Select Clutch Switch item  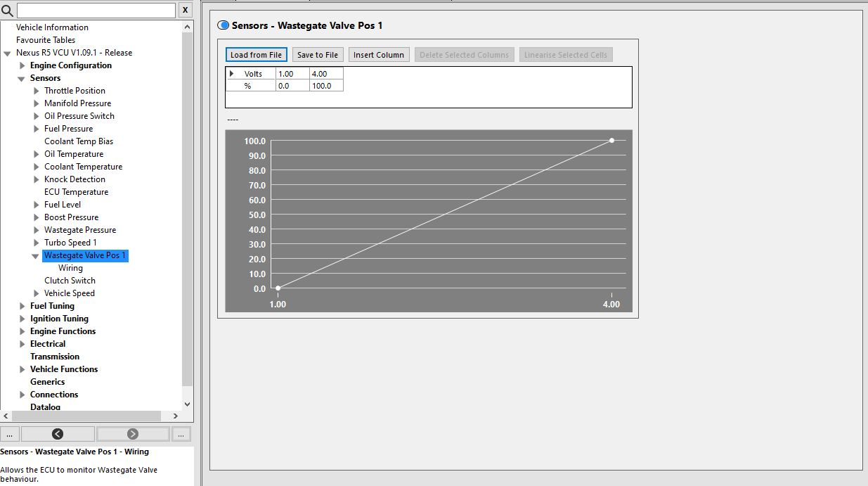tap(70, 281)
